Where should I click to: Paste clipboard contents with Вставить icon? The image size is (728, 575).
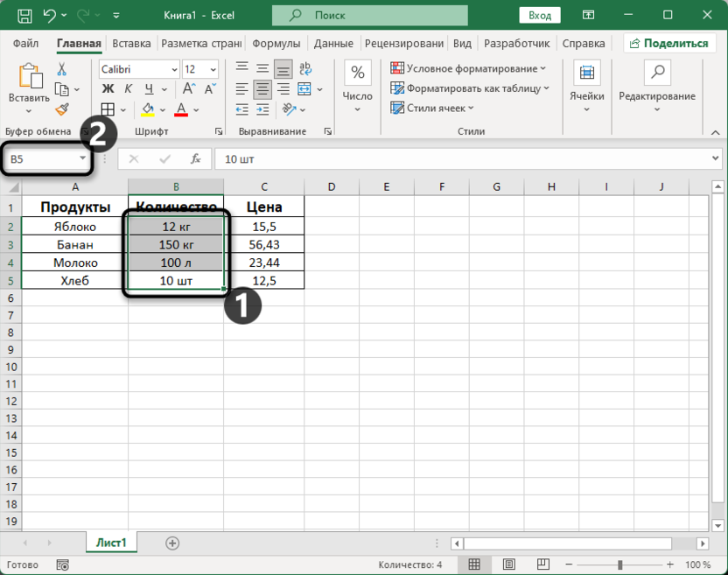click(x=30, y=77)
